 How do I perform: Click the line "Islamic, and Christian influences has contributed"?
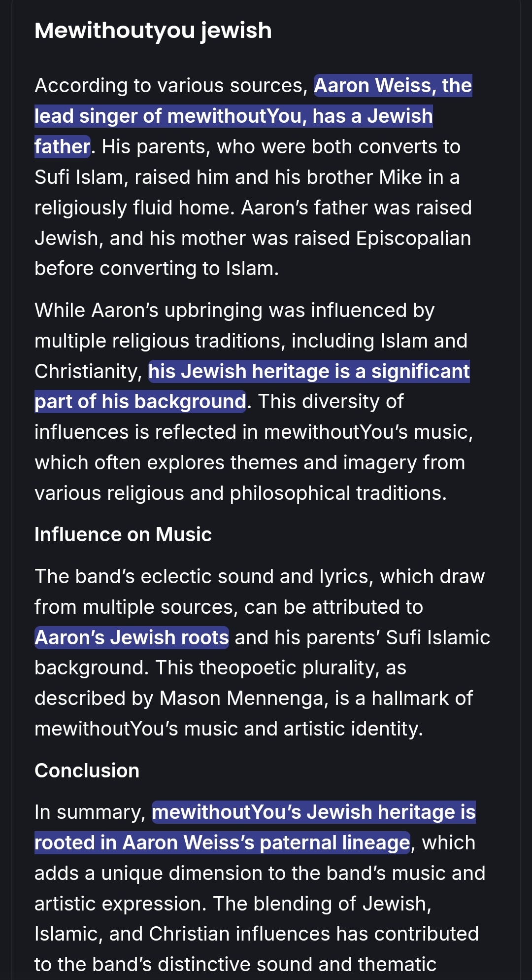[x=257, y=934]
